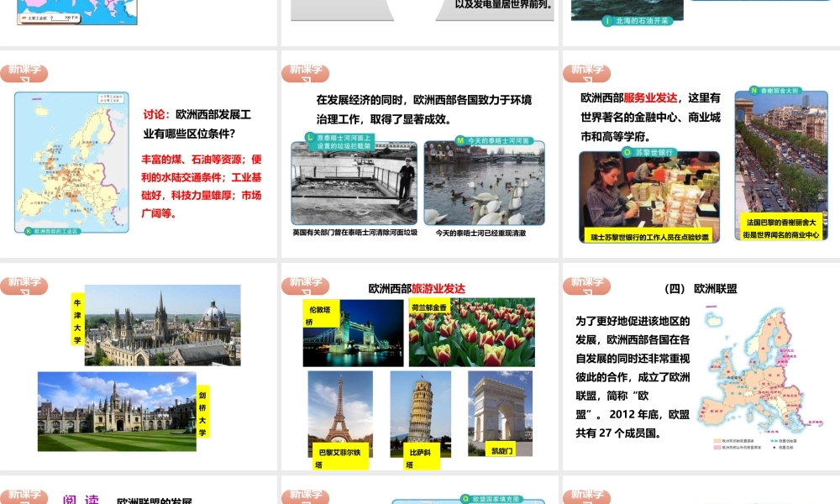The height and width of the screenshot is (504, 840).
Task: Click the green O label 苏黎世银行
Action: (x=649, y=152)
